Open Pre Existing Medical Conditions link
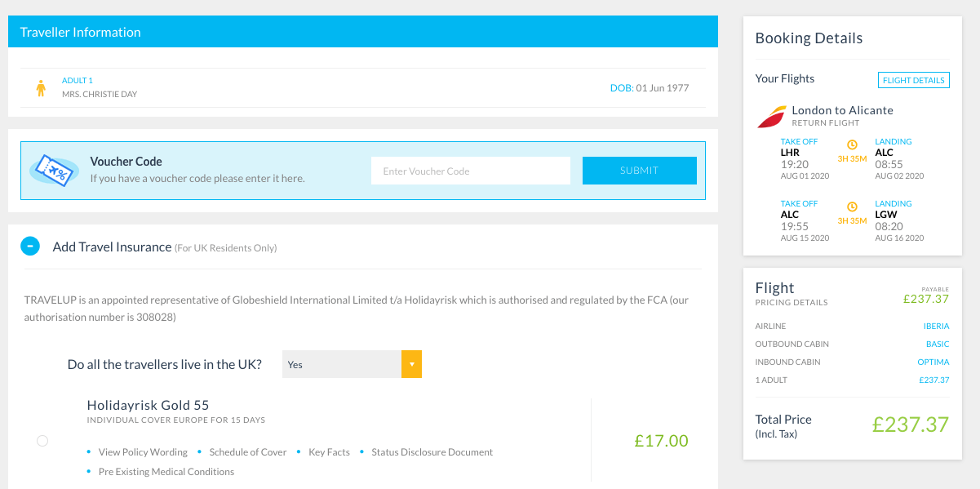The height and width of the screenshot is (489, 980). tap(166, 472)
